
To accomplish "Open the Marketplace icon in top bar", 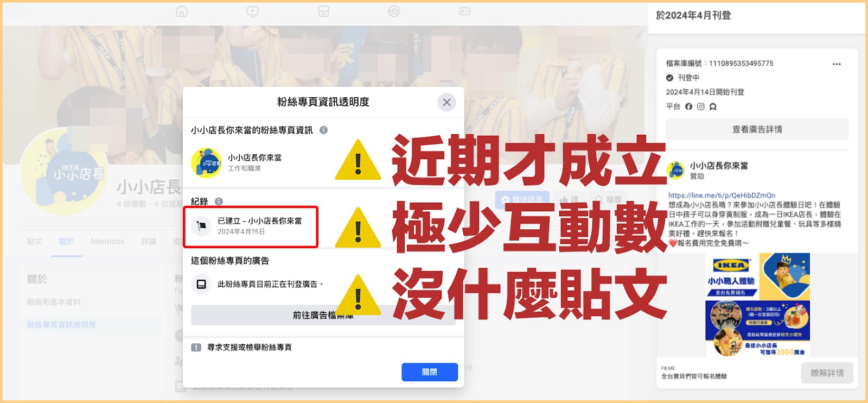I will coord(323,11).
